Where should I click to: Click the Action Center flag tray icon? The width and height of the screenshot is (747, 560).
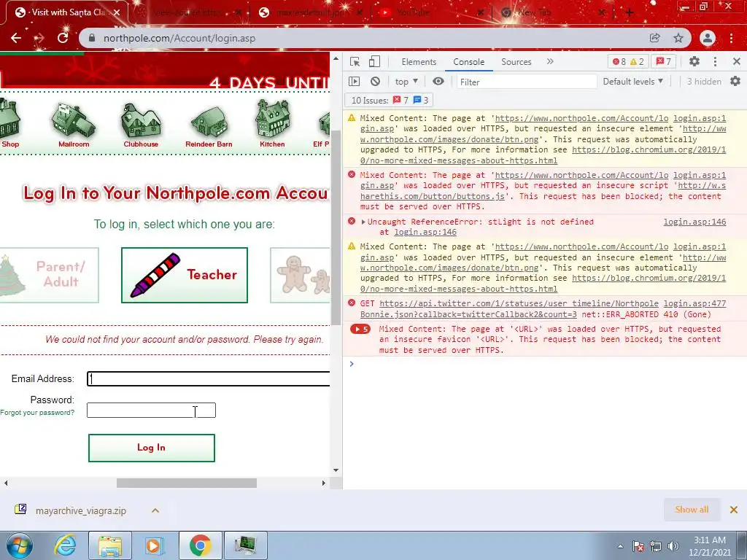coord(638,546)
